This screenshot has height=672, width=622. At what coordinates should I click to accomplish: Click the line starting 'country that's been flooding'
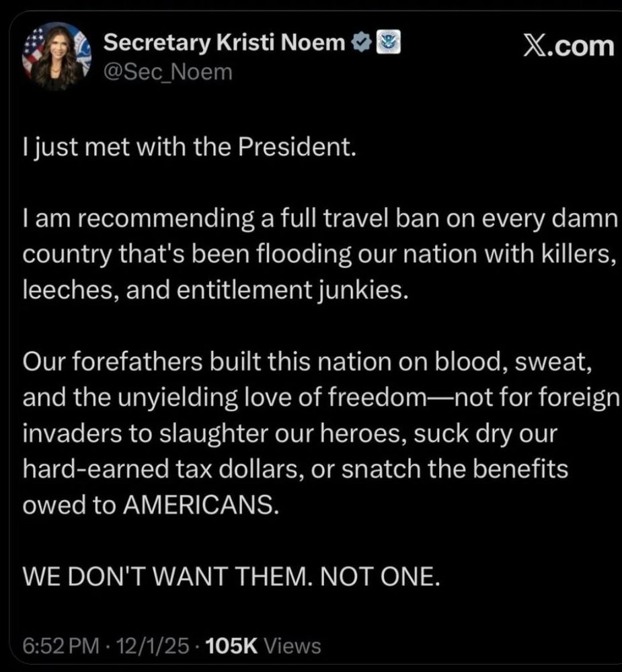319,257
